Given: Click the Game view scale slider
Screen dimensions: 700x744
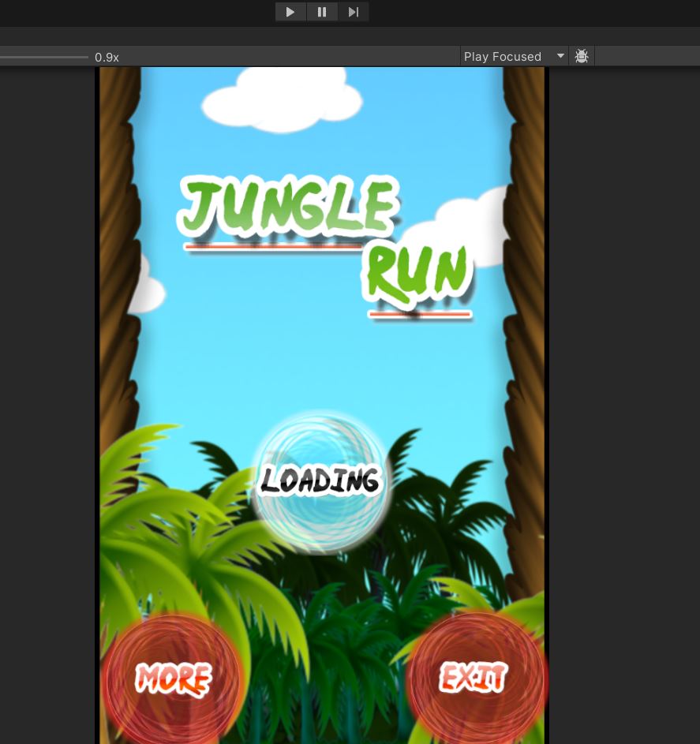Looking at the screenshot, I should (x=44, y=57).
